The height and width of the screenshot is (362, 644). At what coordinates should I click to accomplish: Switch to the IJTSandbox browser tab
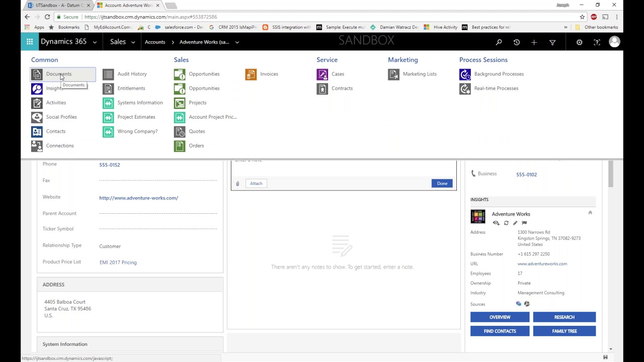coord(59,6)
